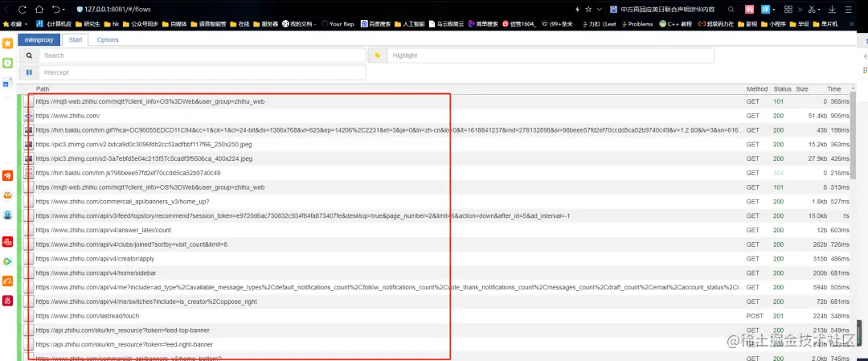
Task: Select the api/v4/me/switches flow row
Action: pos(434,302)
